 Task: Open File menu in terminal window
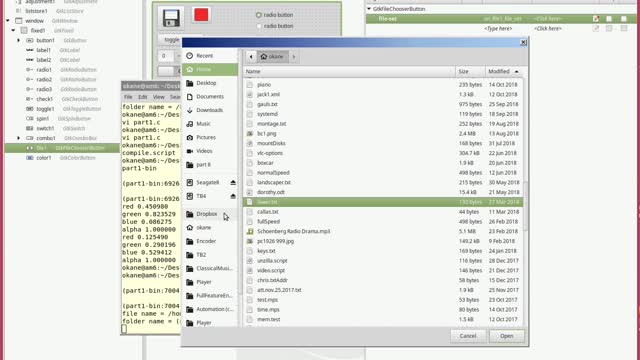pyautogui.click(x=128, y=97)
